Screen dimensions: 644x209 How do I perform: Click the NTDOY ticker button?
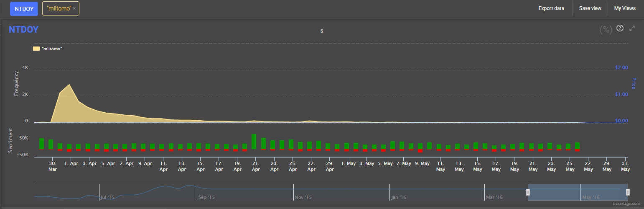click(x=24, y=8)
